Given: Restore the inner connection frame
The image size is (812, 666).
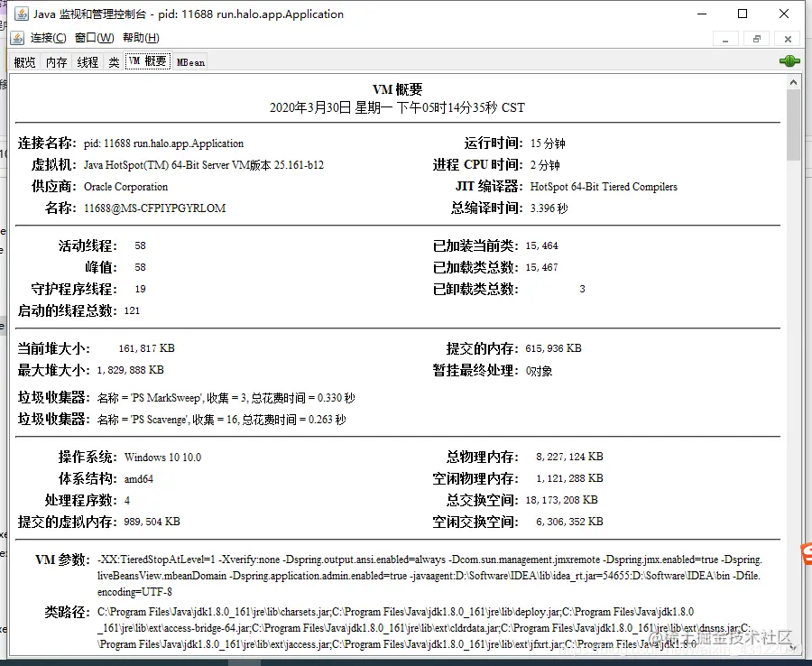Looking at the screenshot, I should click(755, 40).
